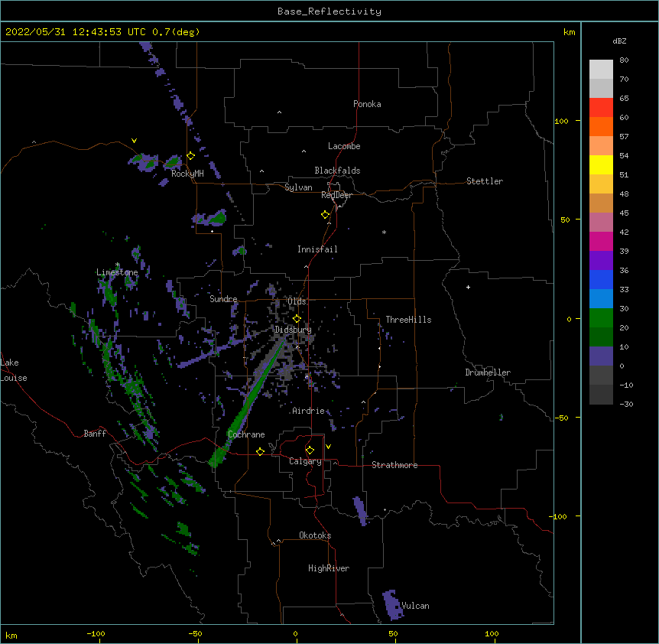Select the purple 10 dBZ color swatch
659x644 pixels.
click(601, 356)
